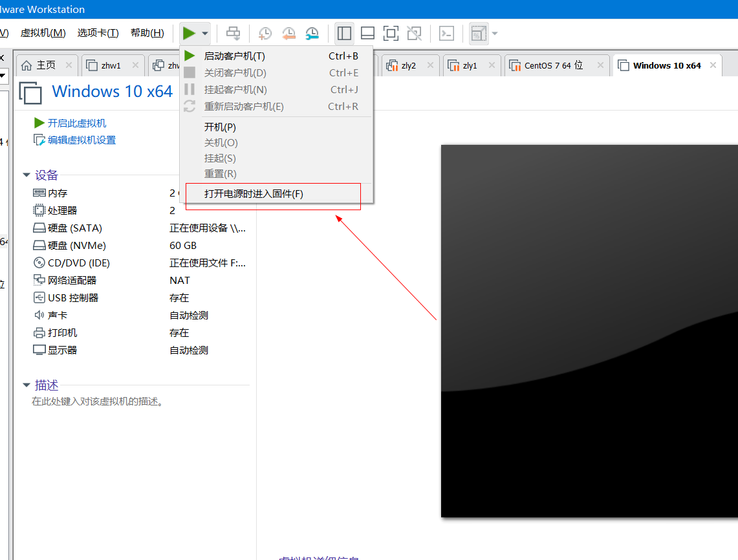Close the Windows 10 x64 tab
738x560 pixels.
click(713, 65)
